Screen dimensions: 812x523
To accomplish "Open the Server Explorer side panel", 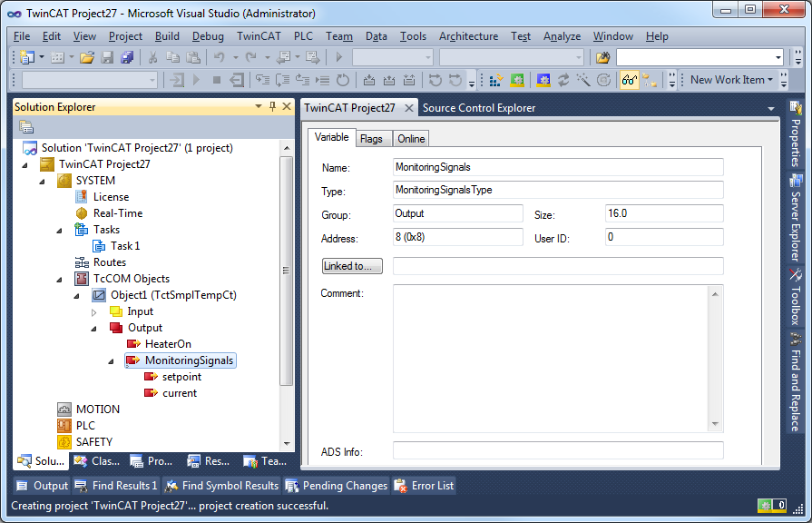I will pos(796,218).
